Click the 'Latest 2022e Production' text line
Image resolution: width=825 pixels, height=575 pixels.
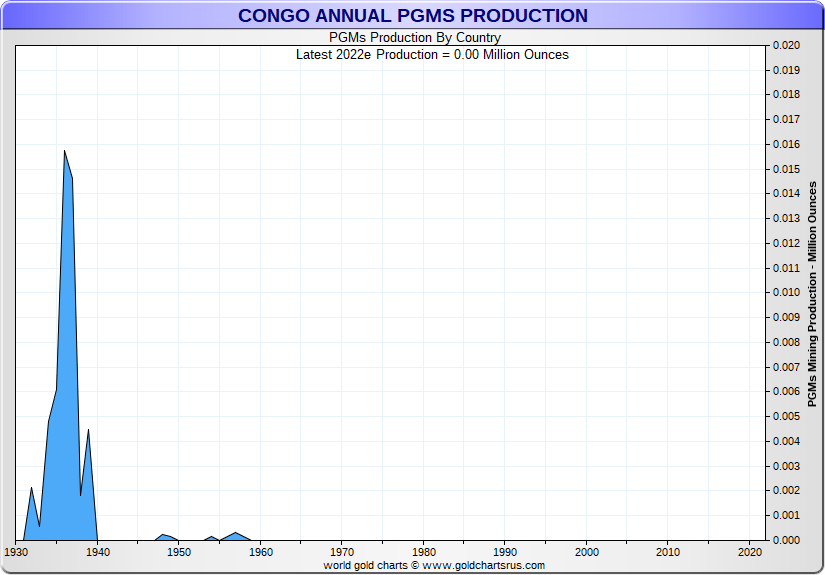432,55
